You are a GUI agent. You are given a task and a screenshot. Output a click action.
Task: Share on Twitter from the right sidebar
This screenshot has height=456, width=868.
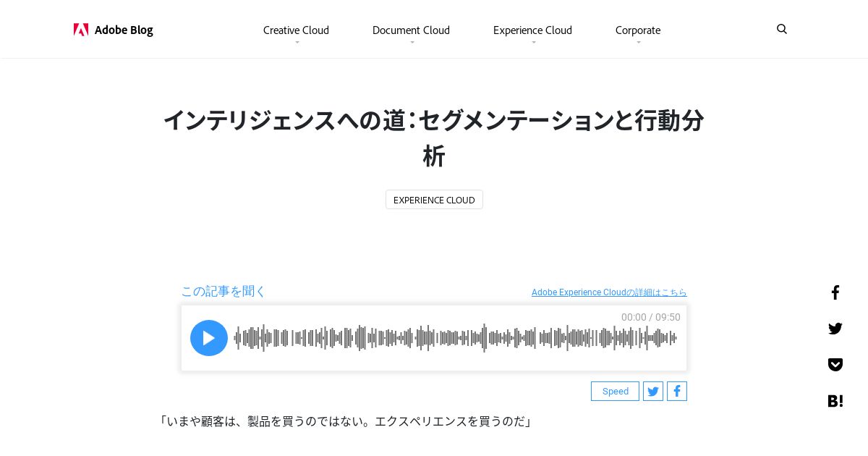pos(835,329)
